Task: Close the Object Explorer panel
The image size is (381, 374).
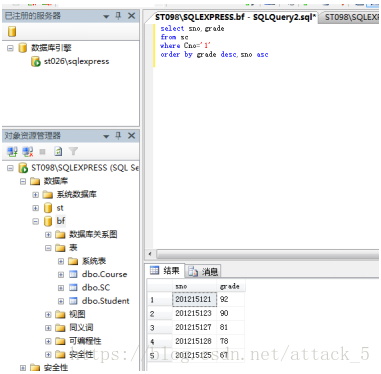Action: 132,136
